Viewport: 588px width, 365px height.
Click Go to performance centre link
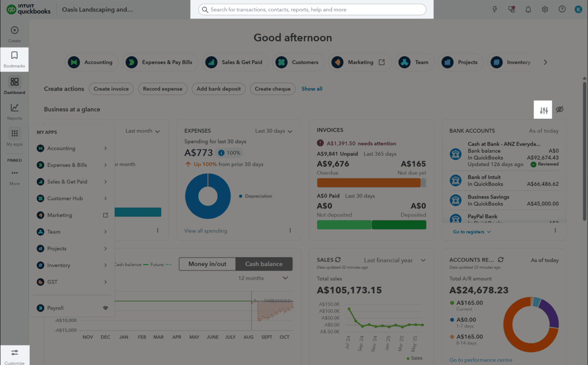coord(481,360)
